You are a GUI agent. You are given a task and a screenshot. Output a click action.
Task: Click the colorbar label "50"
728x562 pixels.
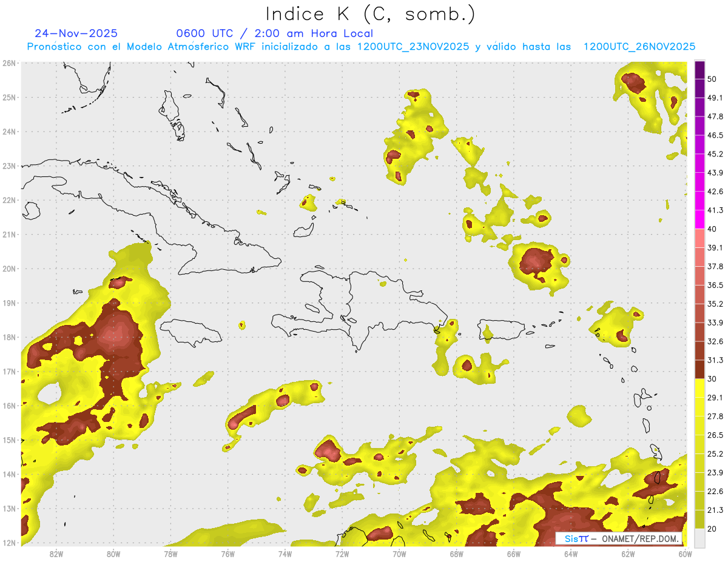[712, 79]
